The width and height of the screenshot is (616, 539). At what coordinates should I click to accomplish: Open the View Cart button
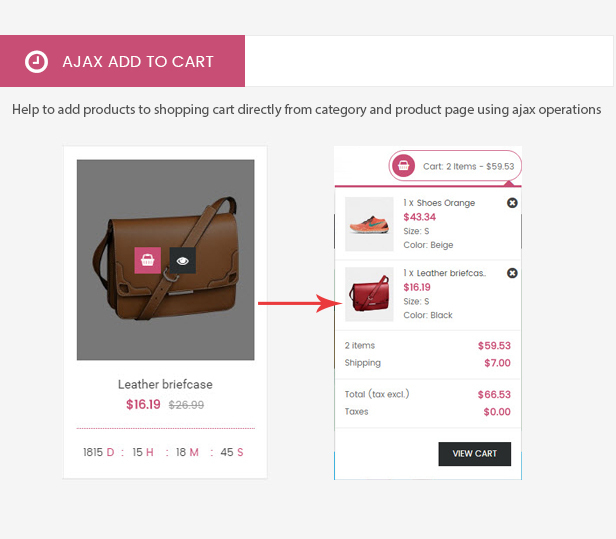475,454
